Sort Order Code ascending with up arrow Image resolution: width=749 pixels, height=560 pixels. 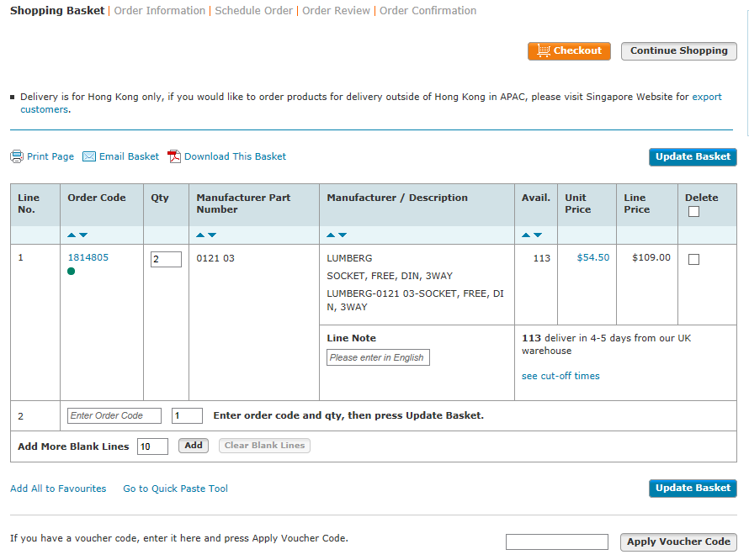[x=72, y=235]
